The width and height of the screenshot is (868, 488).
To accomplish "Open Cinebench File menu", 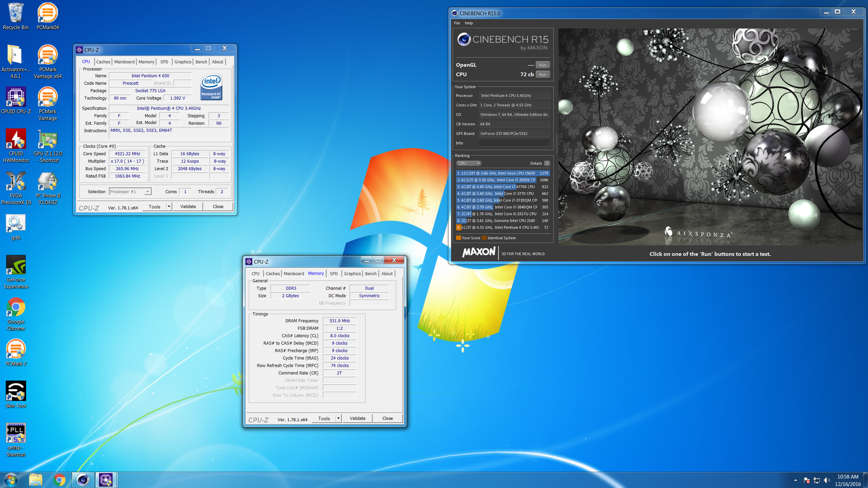I will tap(457, 23).
